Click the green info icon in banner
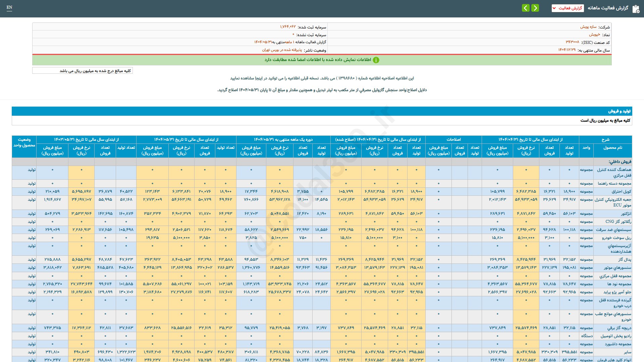This screenshot has height=362, width=644. point(376,60)
